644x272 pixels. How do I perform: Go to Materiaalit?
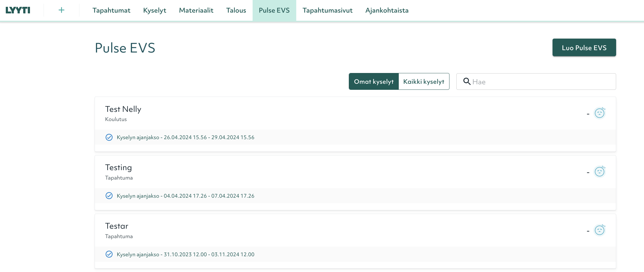196,10
